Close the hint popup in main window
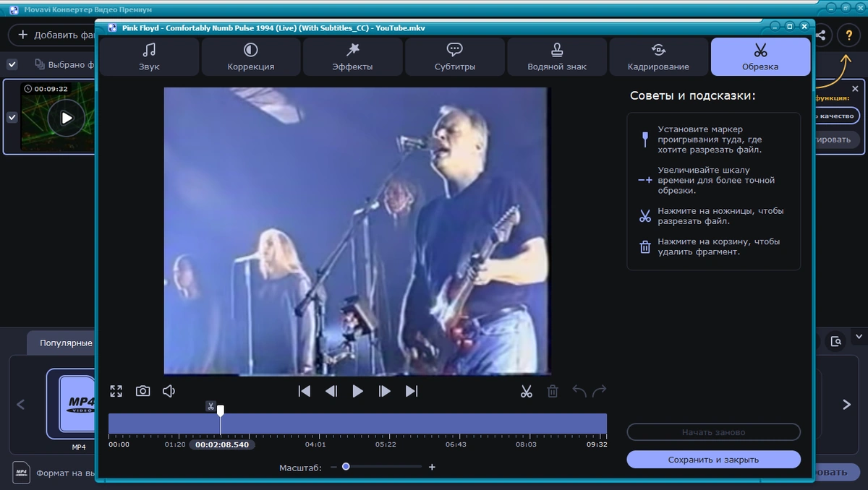 pos(855,88)
